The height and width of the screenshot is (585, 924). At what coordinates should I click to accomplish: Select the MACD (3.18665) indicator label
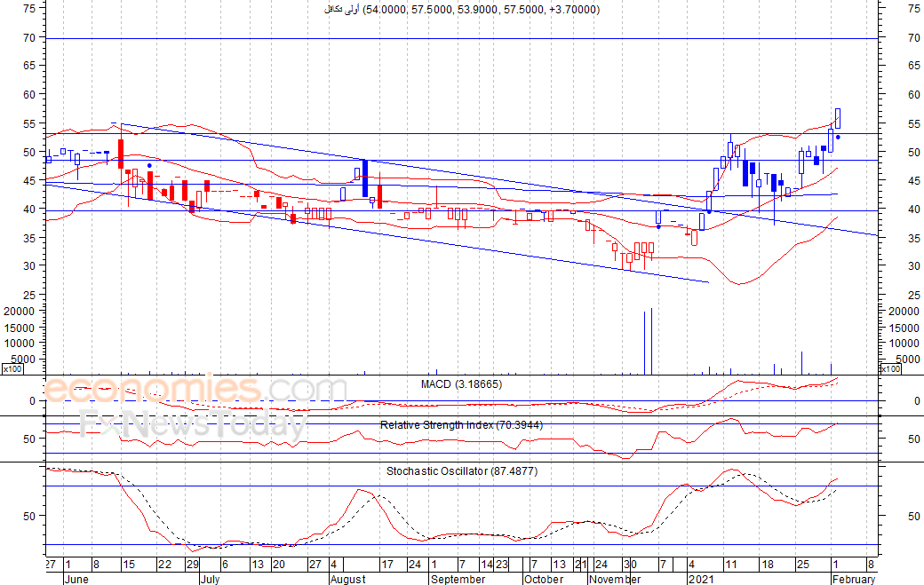click(461, 384)
